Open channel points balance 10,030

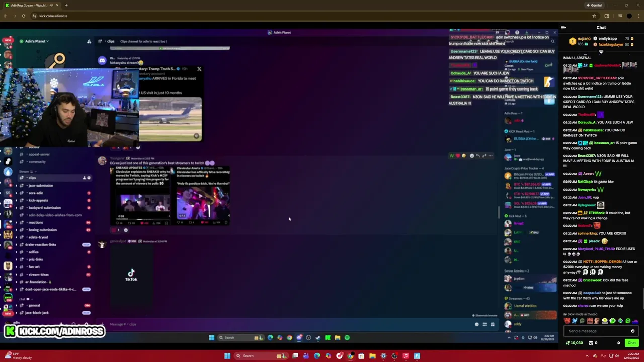574,343
